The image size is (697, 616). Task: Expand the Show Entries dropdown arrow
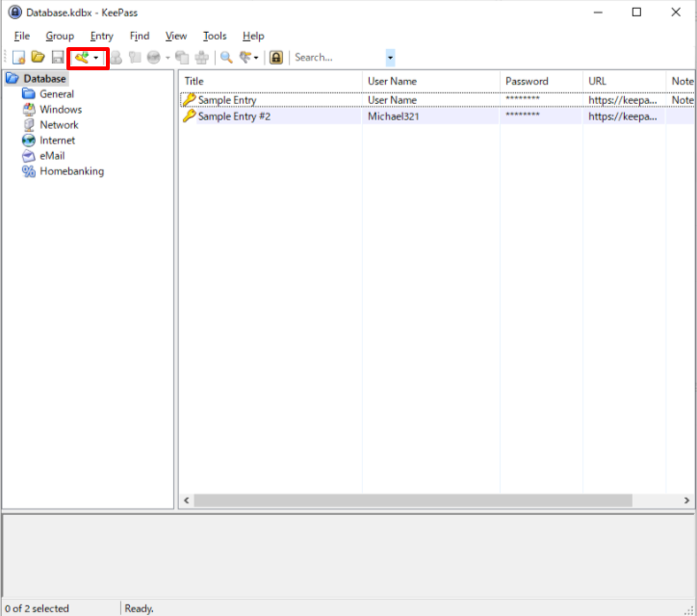point(256,58)
